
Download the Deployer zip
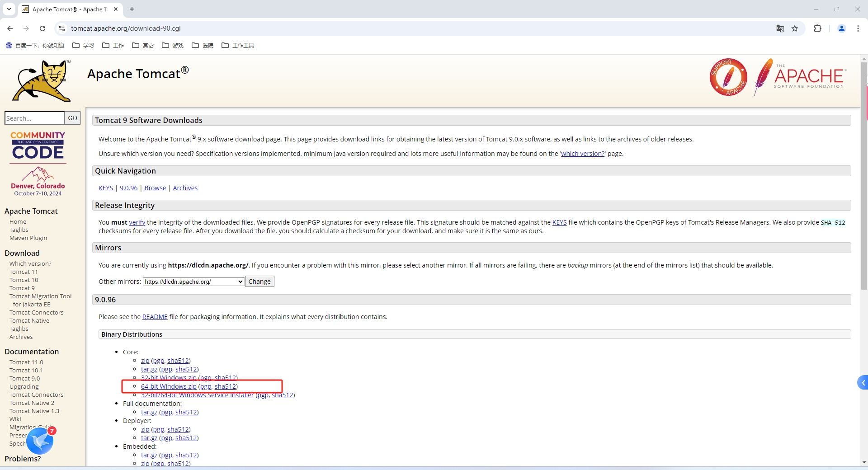pyautogui.click(x=145, y=429)
